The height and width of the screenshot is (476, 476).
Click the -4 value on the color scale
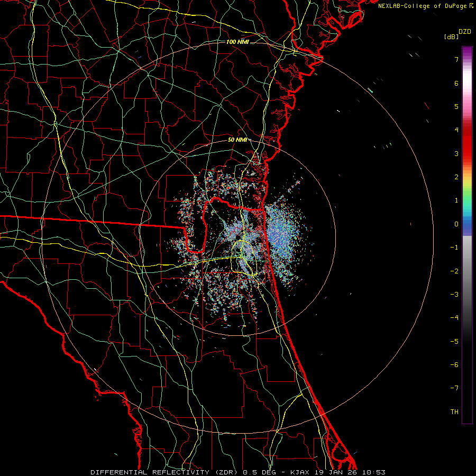pos(454,317)
